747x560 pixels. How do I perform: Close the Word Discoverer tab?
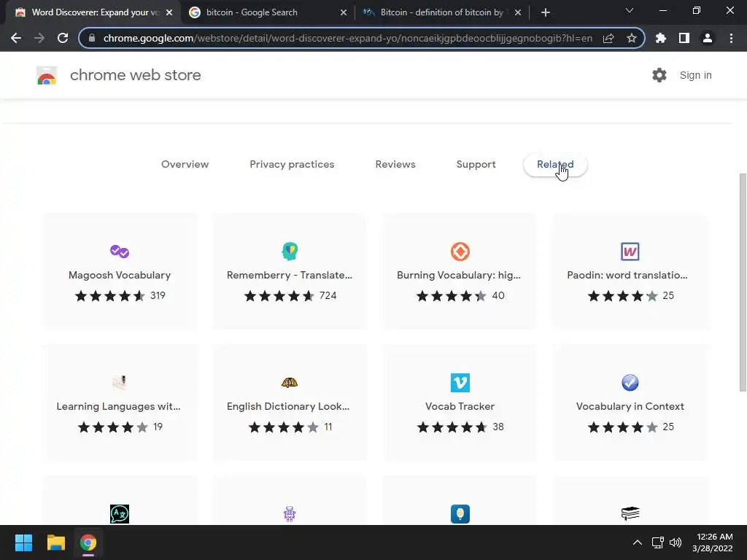(x=169, y=12)
